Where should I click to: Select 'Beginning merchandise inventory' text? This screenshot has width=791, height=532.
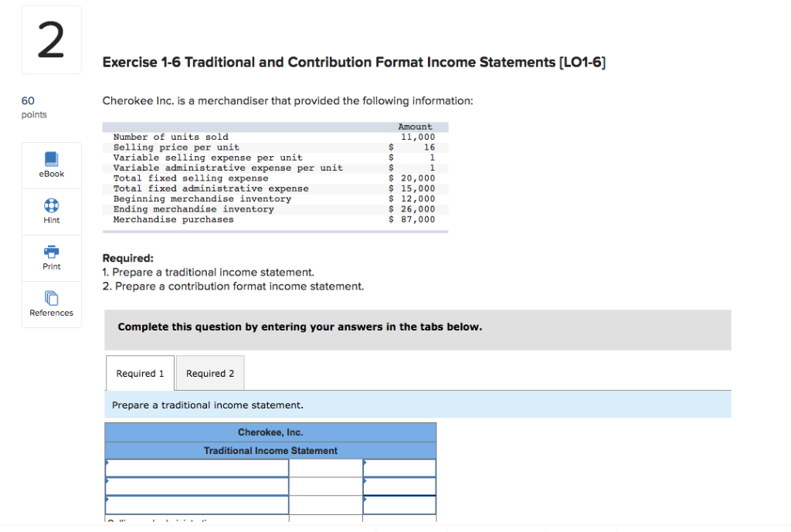tap(202, 198)
